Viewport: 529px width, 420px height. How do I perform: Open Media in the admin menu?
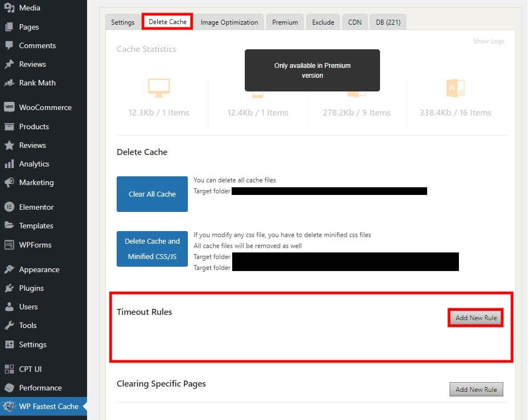[30, 8]
